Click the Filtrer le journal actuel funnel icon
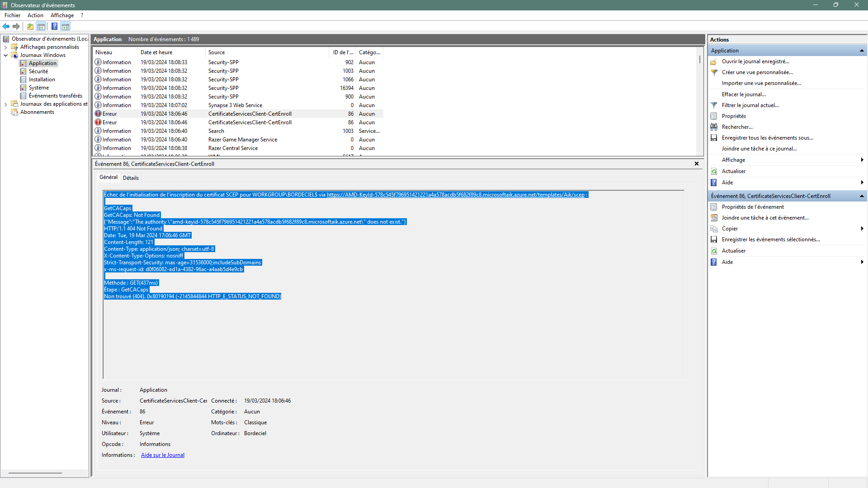 coord(714,105)
